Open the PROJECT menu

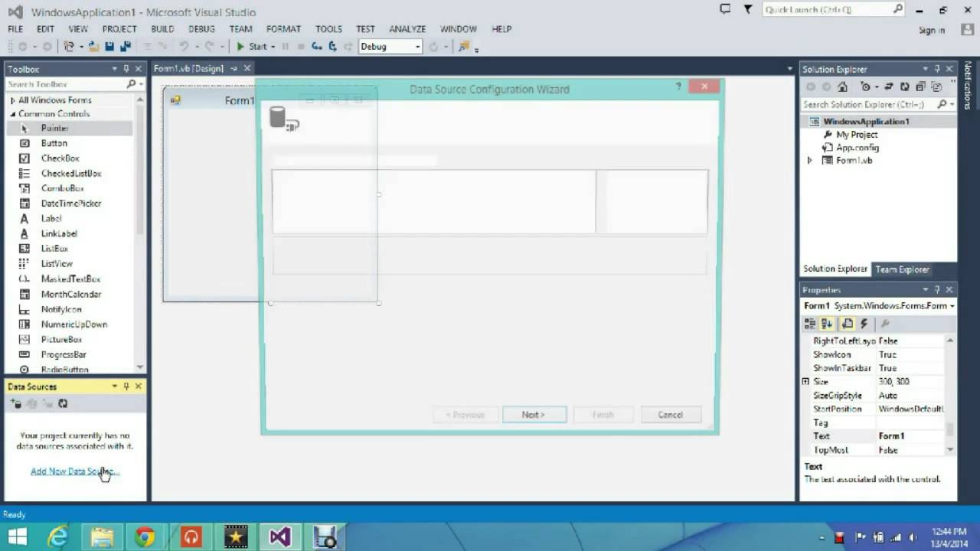click(x=119, y=29)
